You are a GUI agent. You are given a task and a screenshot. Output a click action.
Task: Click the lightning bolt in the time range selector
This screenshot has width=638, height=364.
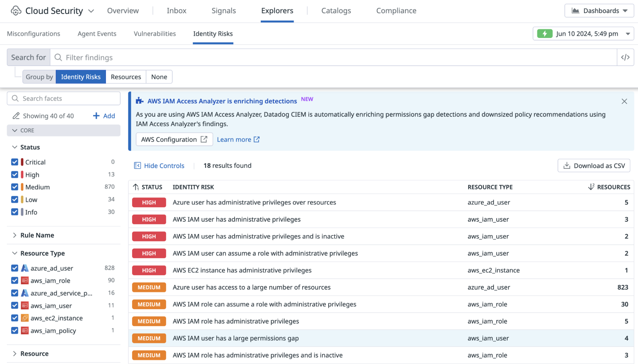coord(545,33)
